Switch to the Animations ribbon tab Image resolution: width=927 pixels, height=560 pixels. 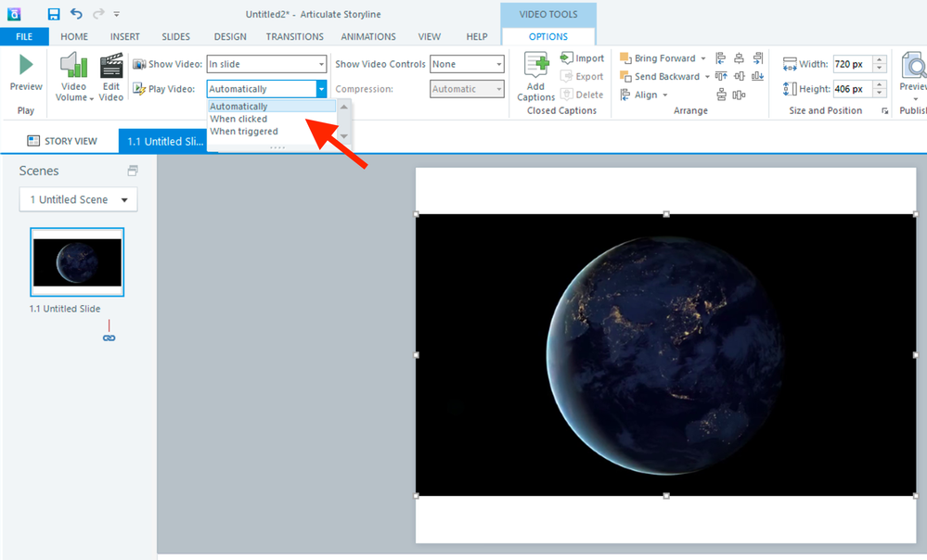click(367, 37)
